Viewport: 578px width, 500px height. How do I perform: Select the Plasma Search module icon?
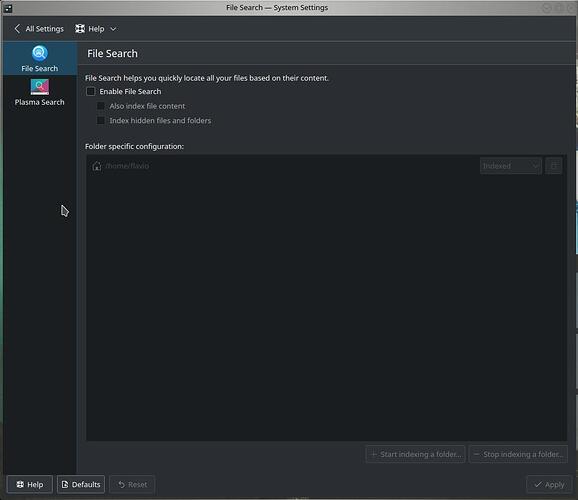click(39, 87)
